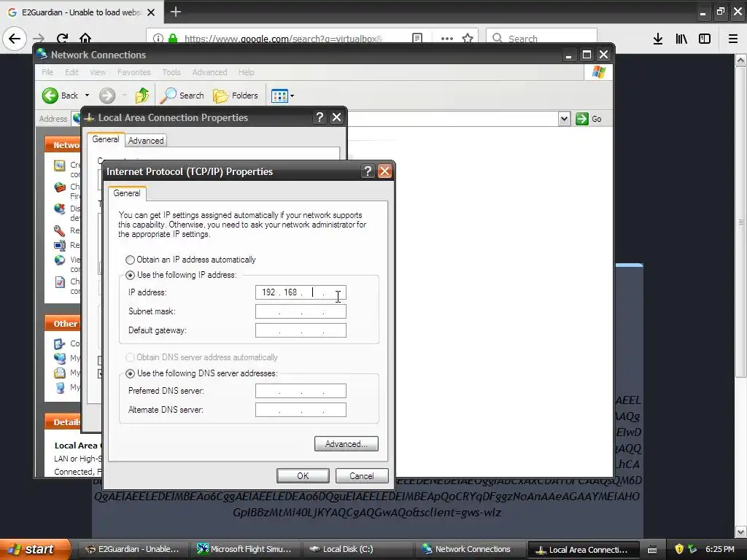Open Firefox page actions ellipsis menu
The image size is (747, 560).
pos(447,39)
